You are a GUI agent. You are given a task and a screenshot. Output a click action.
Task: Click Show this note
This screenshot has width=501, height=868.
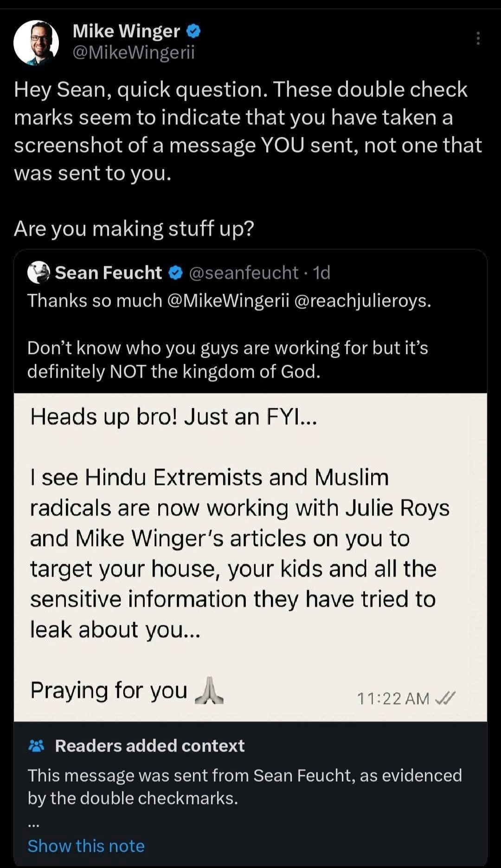pos(86,846)
